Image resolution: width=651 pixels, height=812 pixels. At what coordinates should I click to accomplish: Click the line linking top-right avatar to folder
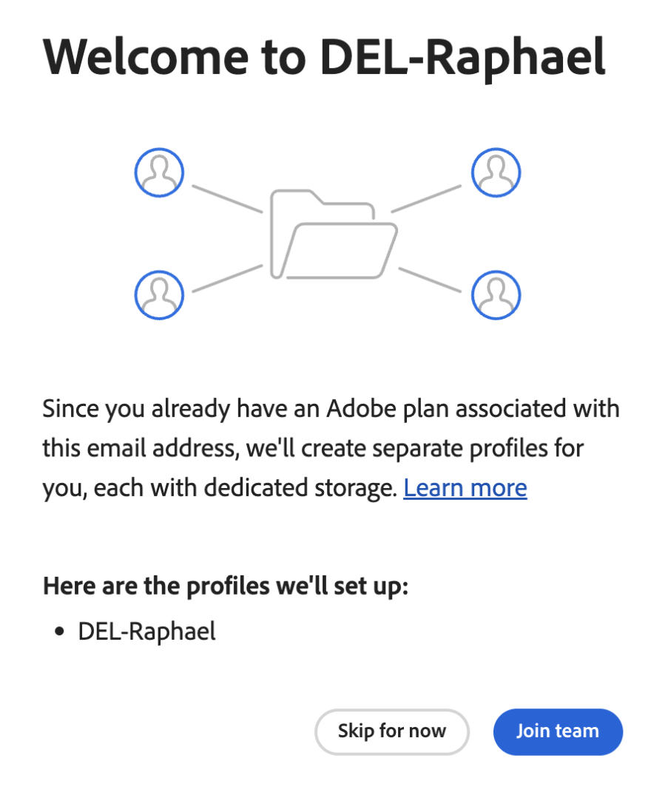point(425,199)
